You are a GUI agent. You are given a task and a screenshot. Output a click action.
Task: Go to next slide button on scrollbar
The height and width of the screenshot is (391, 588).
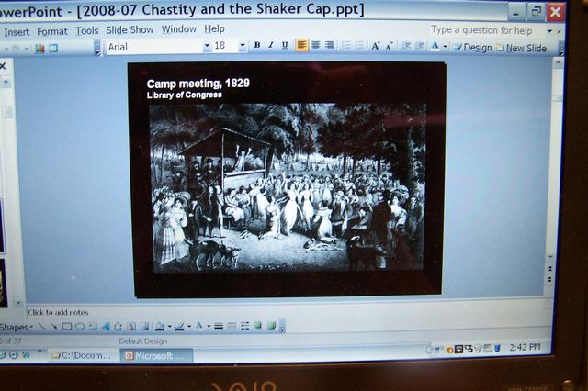pos(549,280)
